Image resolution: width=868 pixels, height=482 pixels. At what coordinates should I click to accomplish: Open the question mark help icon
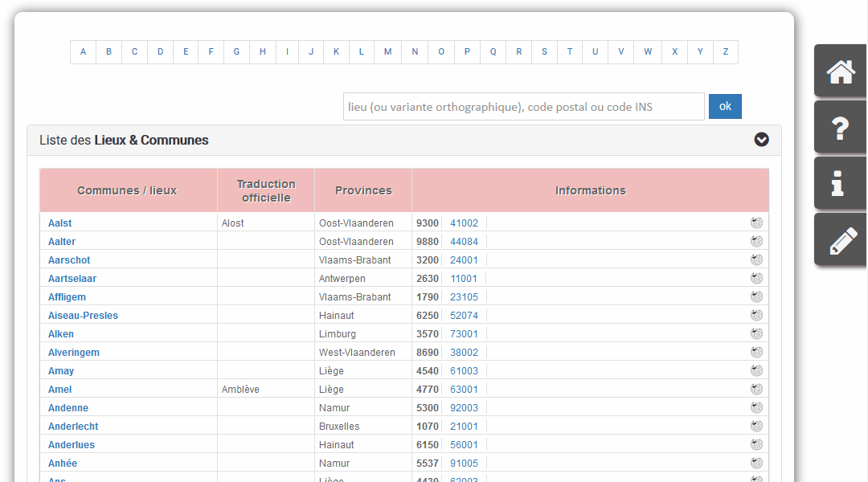[x=841, y=128]
